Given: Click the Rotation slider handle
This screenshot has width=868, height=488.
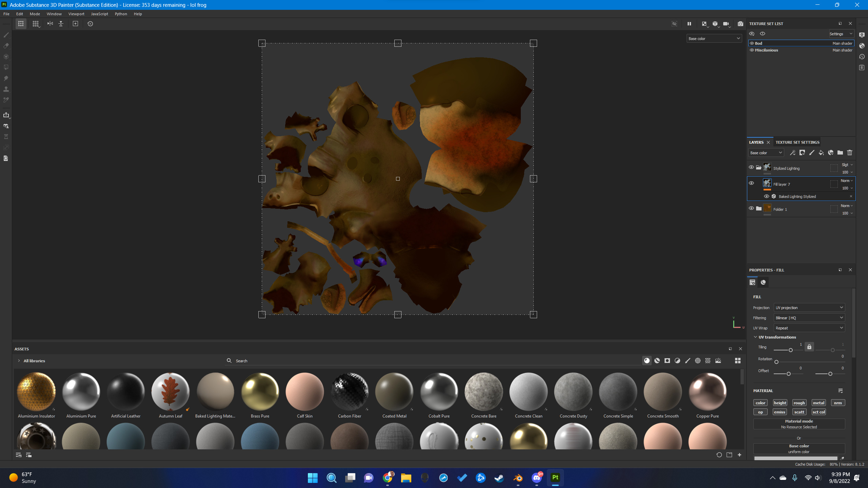Looking at the screenshot, I should point(776,362).
